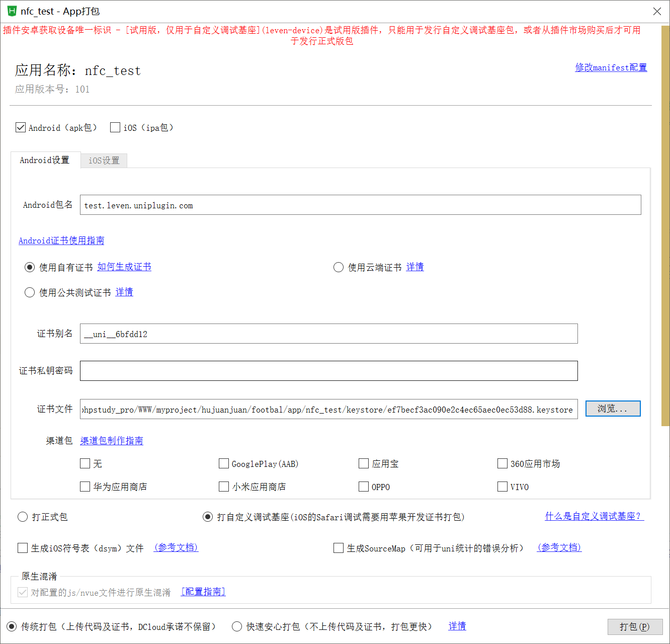Check the VIVO channel package
The image size is (670, 644).
(x=502, y=487)
